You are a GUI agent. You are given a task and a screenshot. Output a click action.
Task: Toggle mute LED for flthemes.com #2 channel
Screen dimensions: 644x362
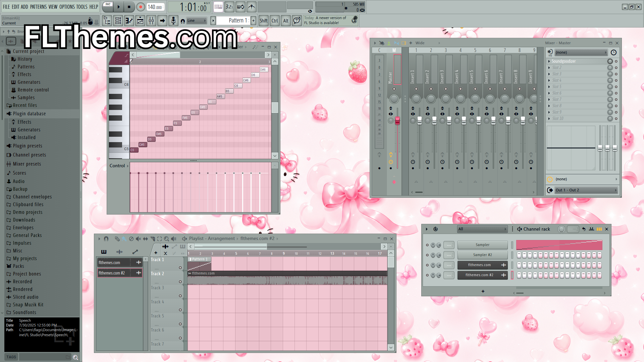click(x=427, y=275)
